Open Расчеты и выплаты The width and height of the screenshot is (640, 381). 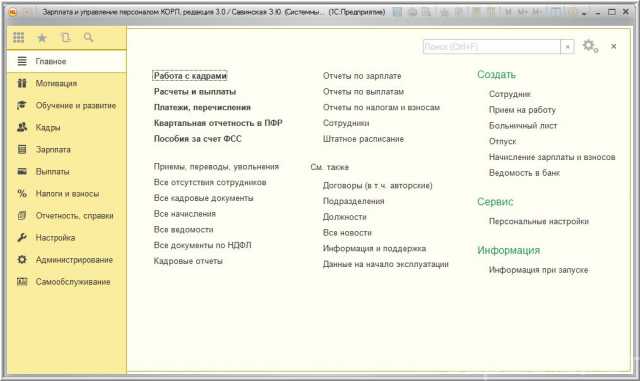pyautogui.click(x=195, y=92)
